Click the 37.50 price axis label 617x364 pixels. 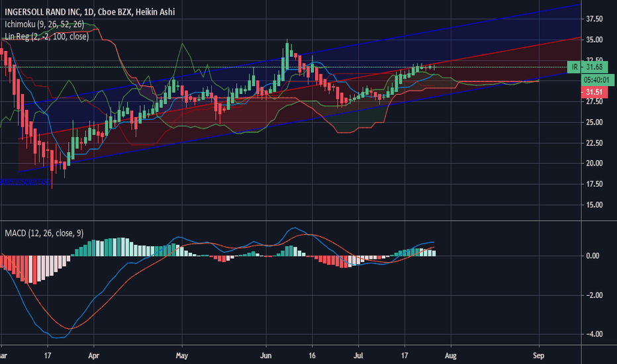point(594,19)
